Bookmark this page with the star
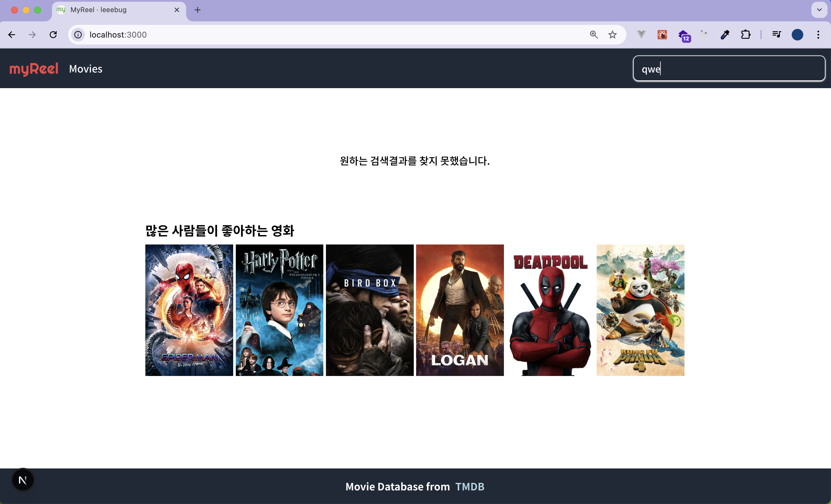Image resolution: width=831 pixels, height=504 pixels. (613, 35)
